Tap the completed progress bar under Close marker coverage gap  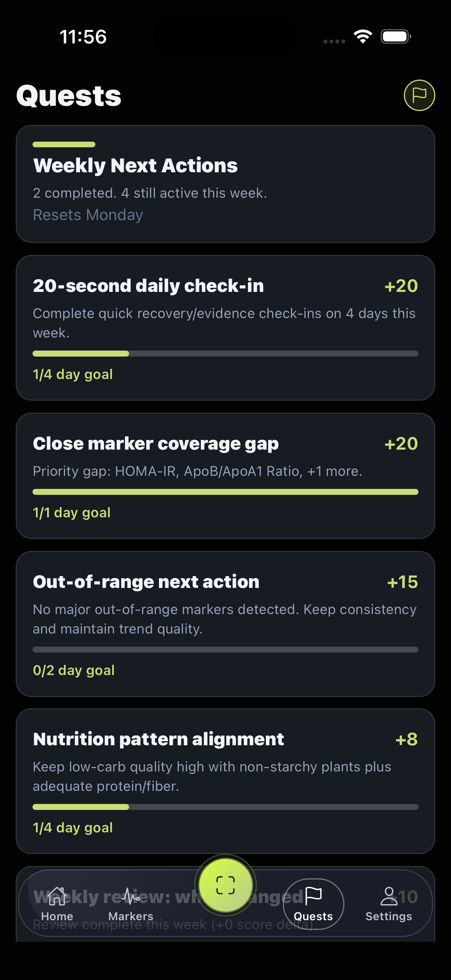pos(226,491)
